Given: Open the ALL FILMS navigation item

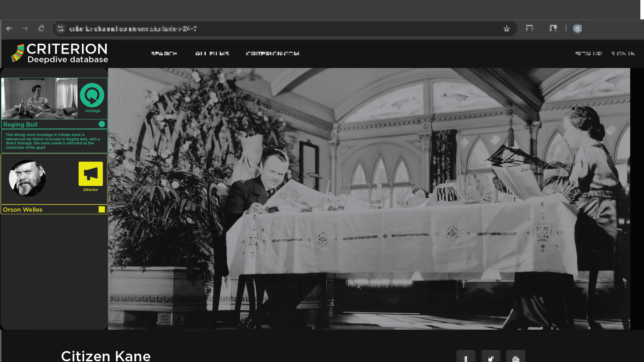Looking at the screenshot, I should (x=212, y=53).
